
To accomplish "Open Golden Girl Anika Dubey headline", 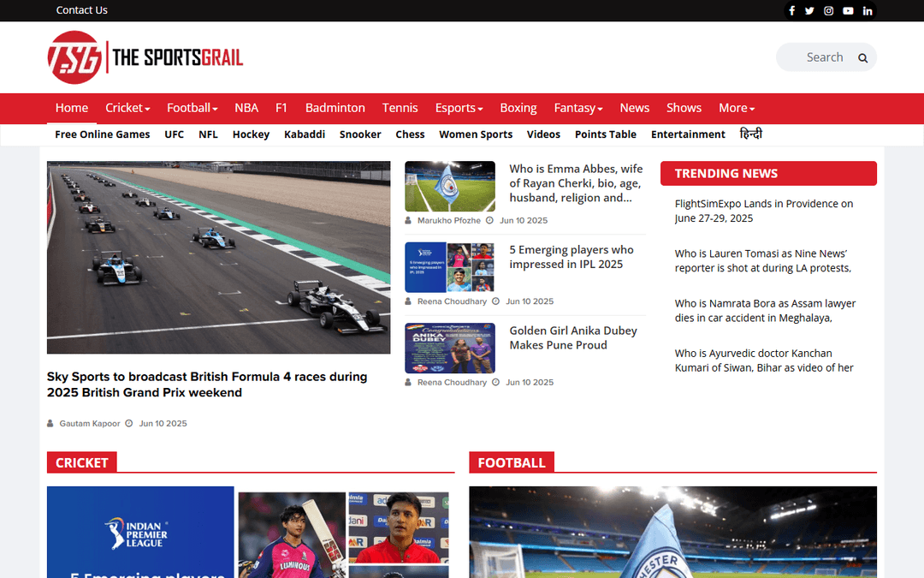I will point(573,338).
